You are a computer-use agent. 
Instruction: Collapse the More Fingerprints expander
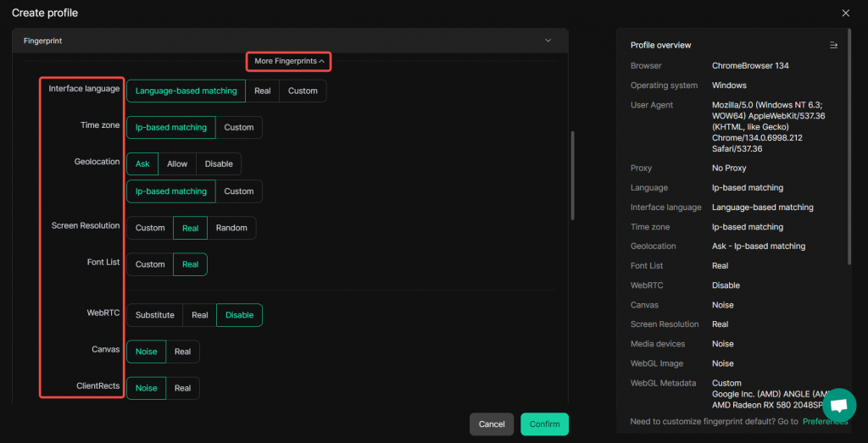tap(289, 61)
